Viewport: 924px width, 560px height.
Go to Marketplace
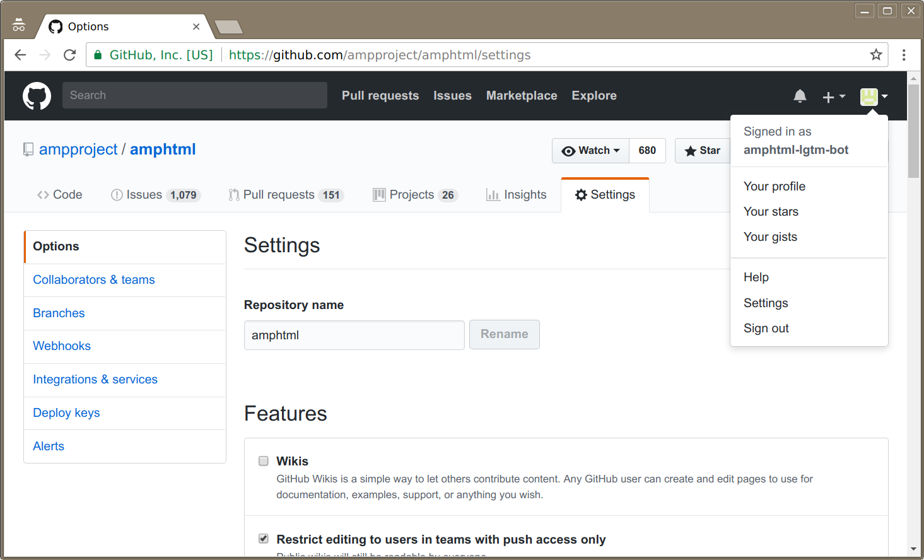click(x=522, y=96)
